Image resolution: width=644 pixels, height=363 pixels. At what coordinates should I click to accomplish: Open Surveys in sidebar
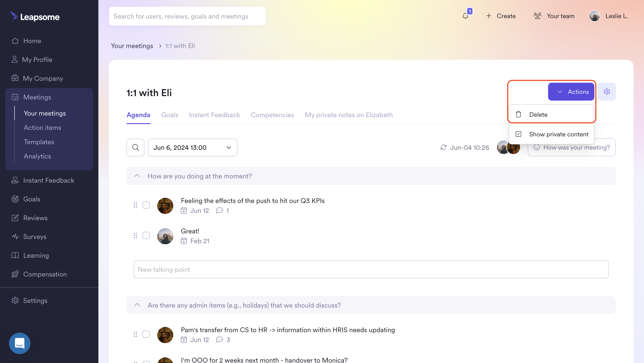click(x=29, y=236)
